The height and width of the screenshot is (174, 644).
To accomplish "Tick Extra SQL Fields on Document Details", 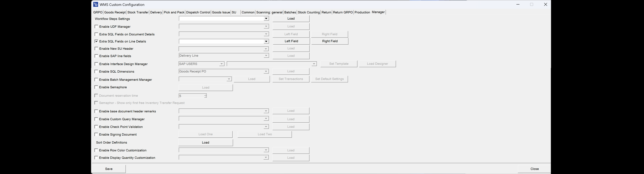I will click(96, 34).
